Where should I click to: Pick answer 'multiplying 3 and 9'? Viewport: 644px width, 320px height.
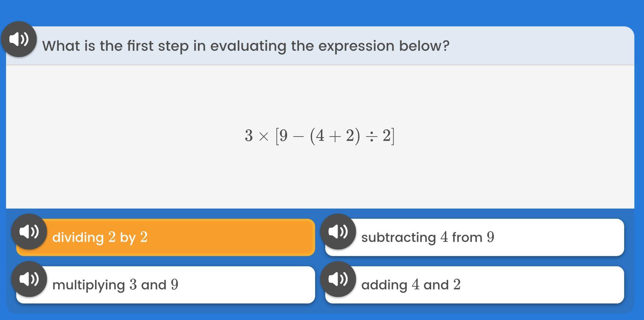[x=180, y=285]
